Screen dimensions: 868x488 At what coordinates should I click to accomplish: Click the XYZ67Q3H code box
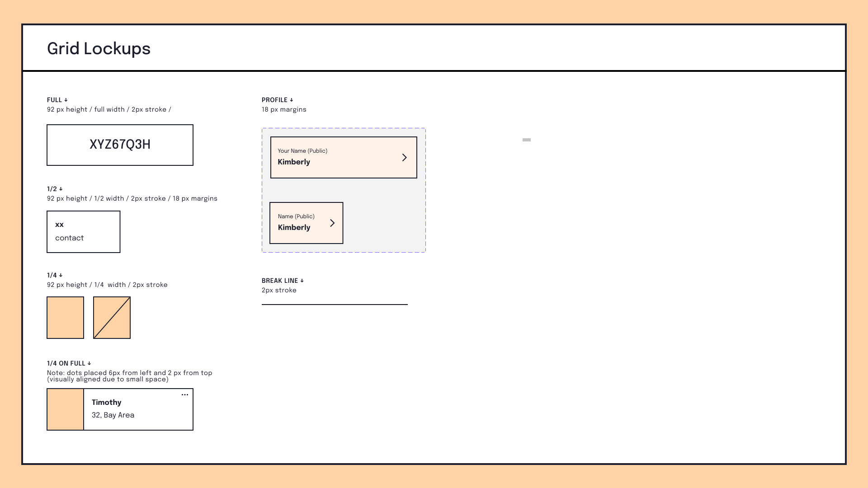tap(120, 145)
